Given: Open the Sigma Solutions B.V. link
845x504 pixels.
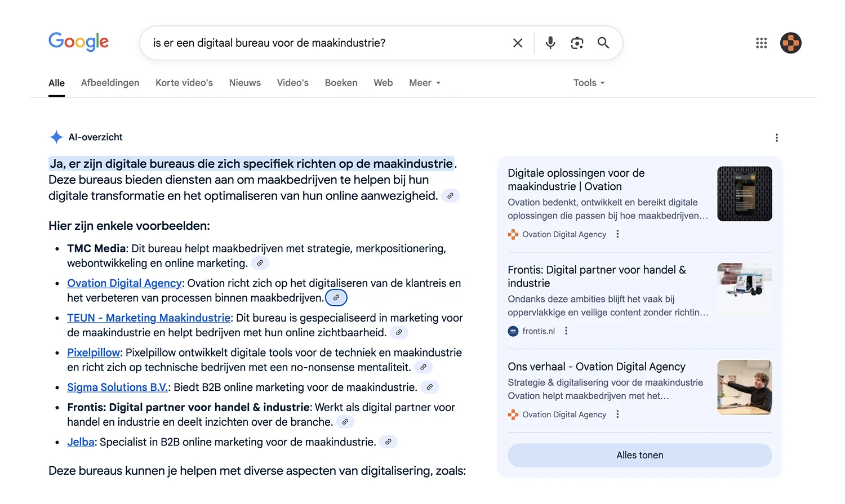Looking at the screenshot, I should click(x=117, y=387).
